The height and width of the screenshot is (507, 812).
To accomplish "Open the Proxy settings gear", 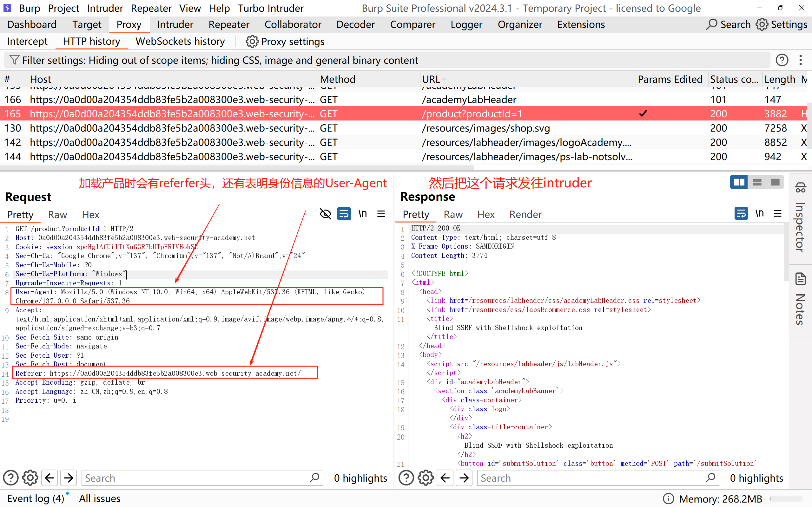I will (252, 42).
